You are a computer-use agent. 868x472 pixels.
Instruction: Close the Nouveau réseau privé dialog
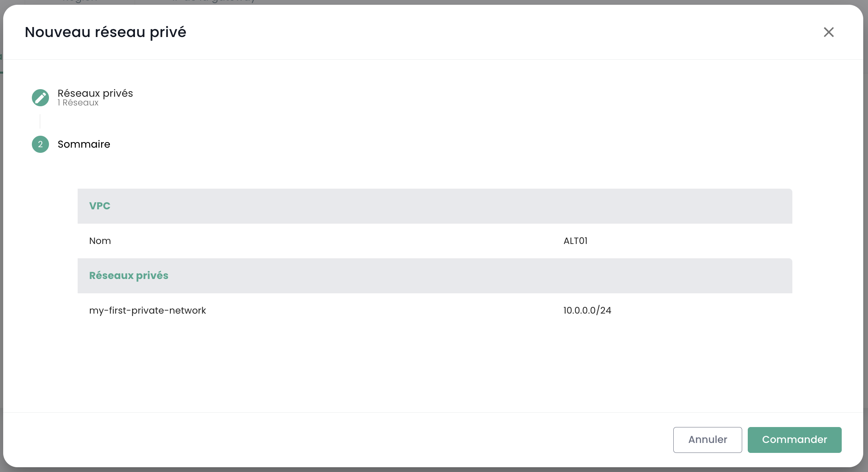point(829,32)
